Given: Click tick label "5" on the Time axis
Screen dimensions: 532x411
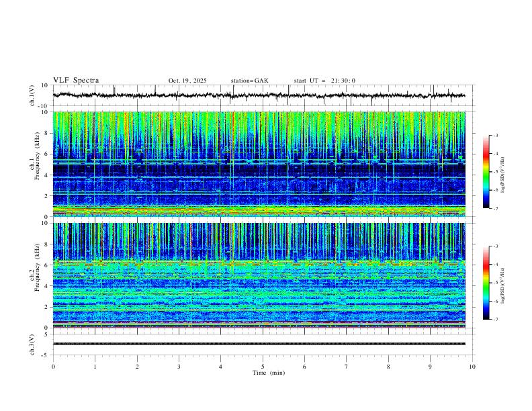Looking at the screenshot, I should (263, 367).
